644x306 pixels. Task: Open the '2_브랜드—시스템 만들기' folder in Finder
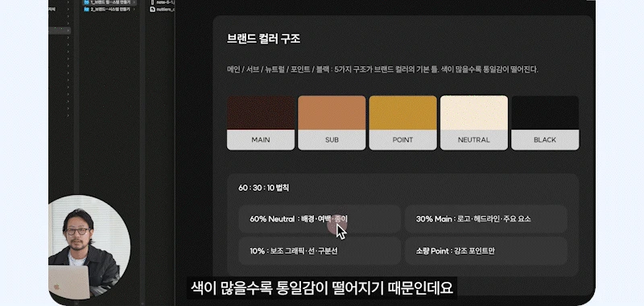click(x=110, y=9)
